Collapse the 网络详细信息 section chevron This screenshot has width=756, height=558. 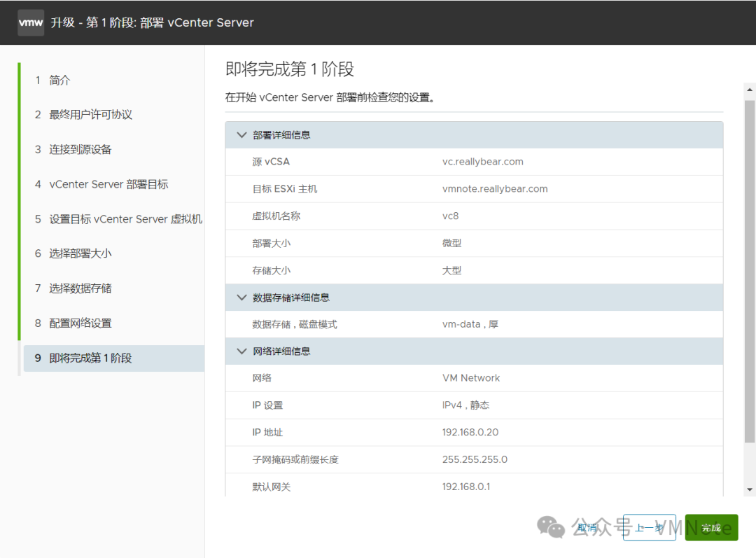click(241, 351)
